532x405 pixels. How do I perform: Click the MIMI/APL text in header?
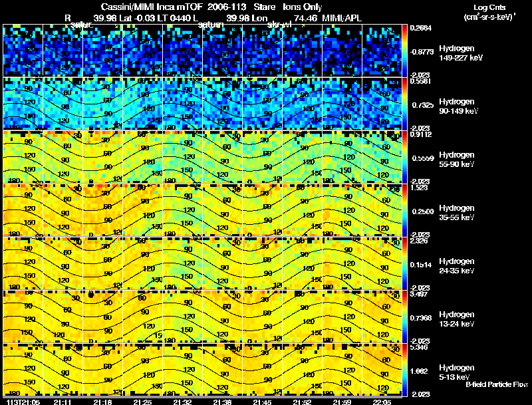pos(342,18)
